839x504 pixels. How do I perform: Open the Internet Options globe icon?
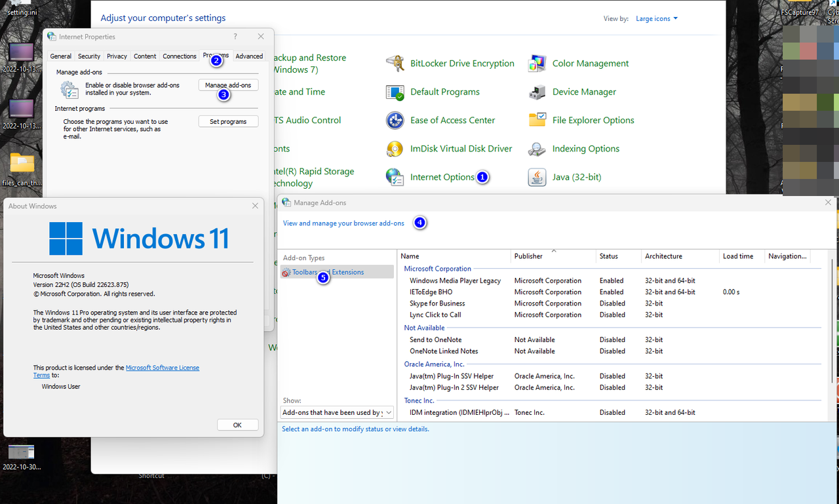[x=395, y=177]
